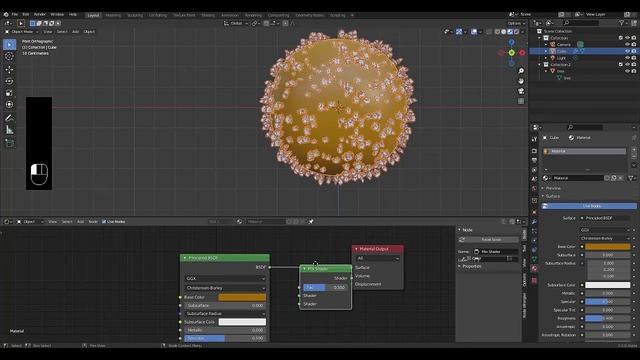Toggle viewport X-ray mode

pos(489,31)
